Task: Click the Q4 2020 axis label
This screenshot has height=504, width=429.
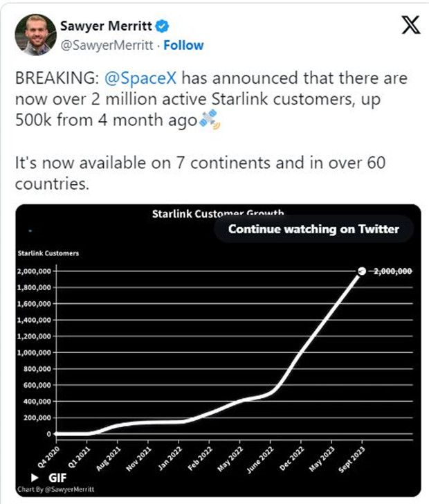Action: tap(48, 457)
